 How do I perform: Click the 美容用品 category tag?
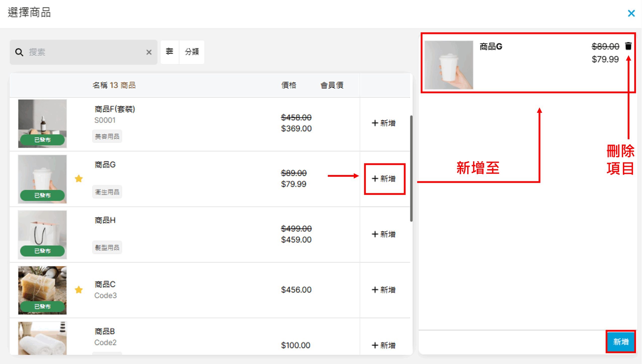point(107,136)
